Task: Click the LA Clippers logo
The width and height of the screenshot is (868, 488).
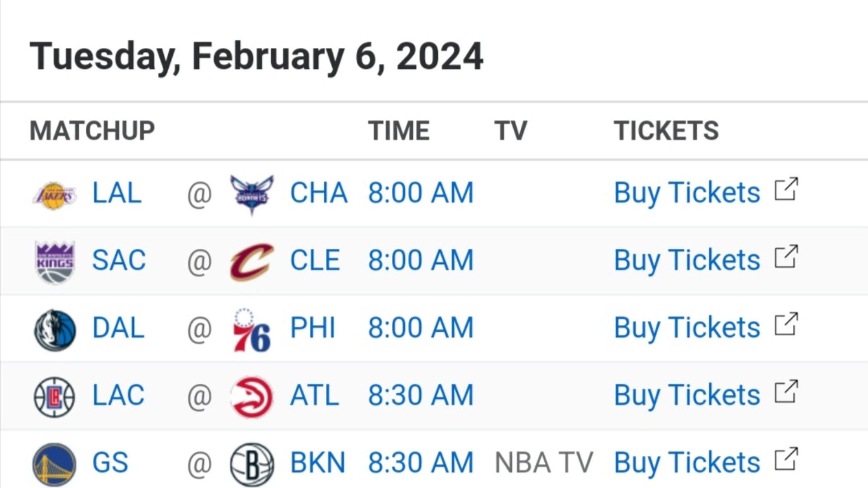Action: tap(55, 397)
